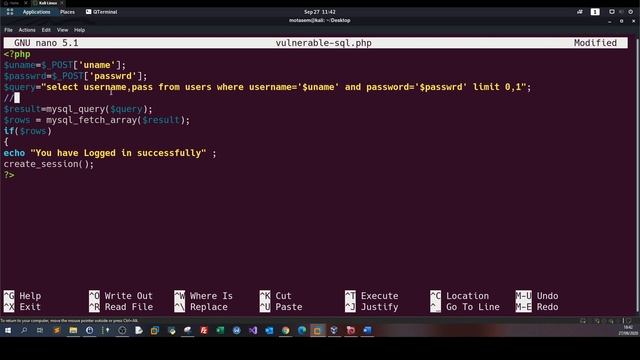The width and height of the screenshot is (640, 360).
Task: Click the mysql_query($query) line
Action: [78, 109]
